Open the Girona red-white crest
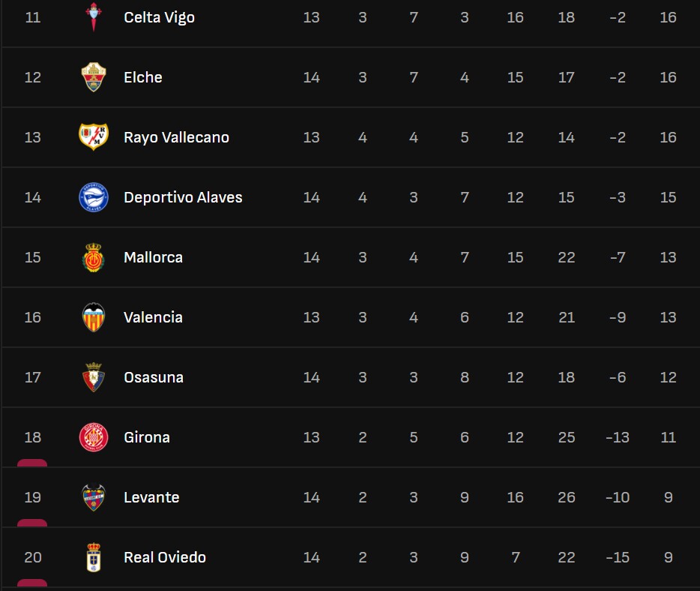700x591 pixels. 94,437
